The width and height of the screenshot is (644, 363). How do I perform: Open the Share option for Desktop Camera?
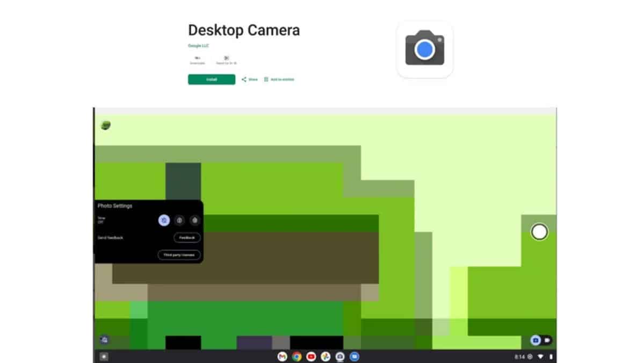tap(249, 79)
